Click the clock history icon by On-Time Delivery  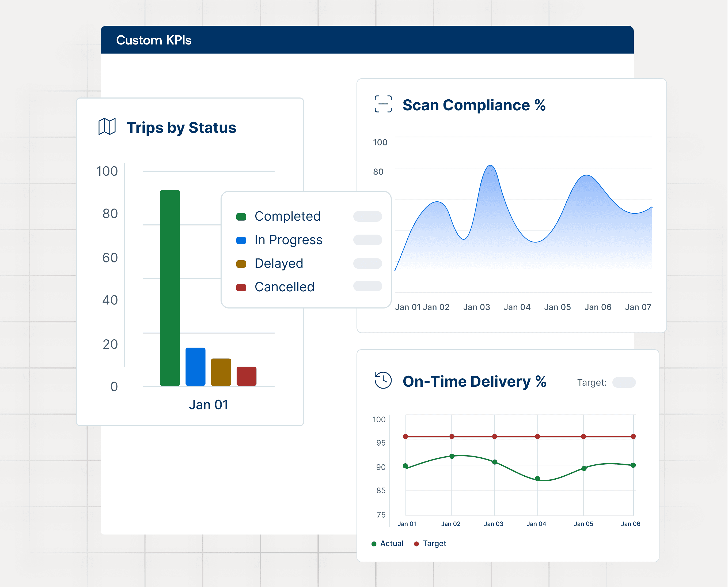383,380
